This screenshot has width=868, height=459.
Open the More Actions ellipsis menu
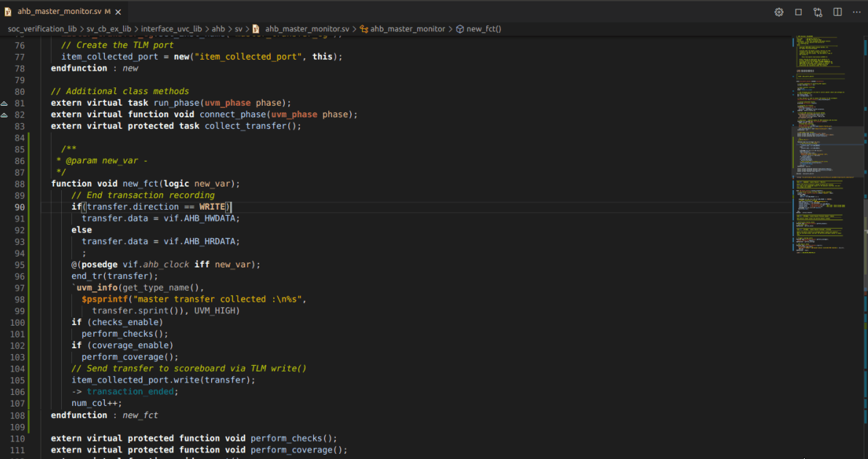pyautogui.click(x=856, y=12)
